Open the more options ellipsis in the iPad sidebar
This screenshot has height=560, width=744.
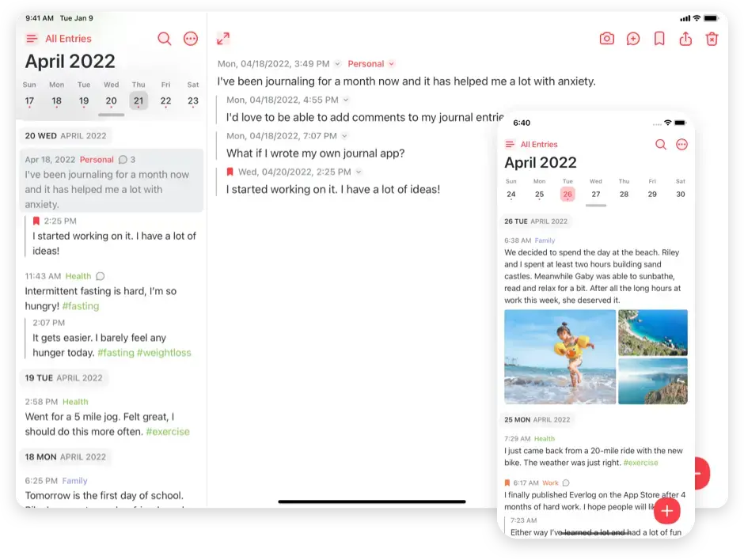click(191, 39)
